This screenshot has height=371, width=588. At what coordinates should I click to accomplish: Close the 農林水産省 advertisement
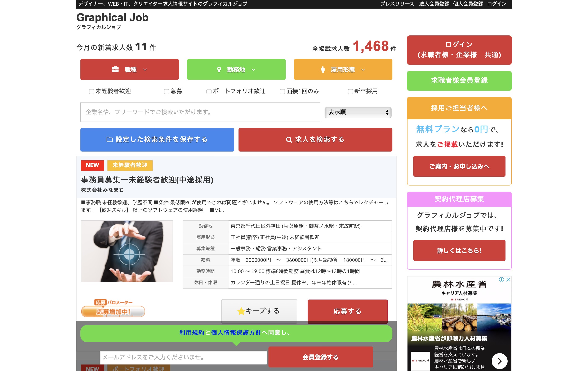(508, 280)
